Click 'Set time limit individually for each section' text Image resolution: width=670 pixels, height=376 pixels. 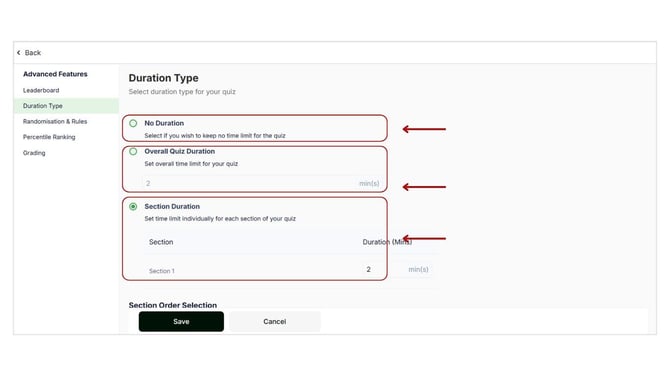[220, 218]
